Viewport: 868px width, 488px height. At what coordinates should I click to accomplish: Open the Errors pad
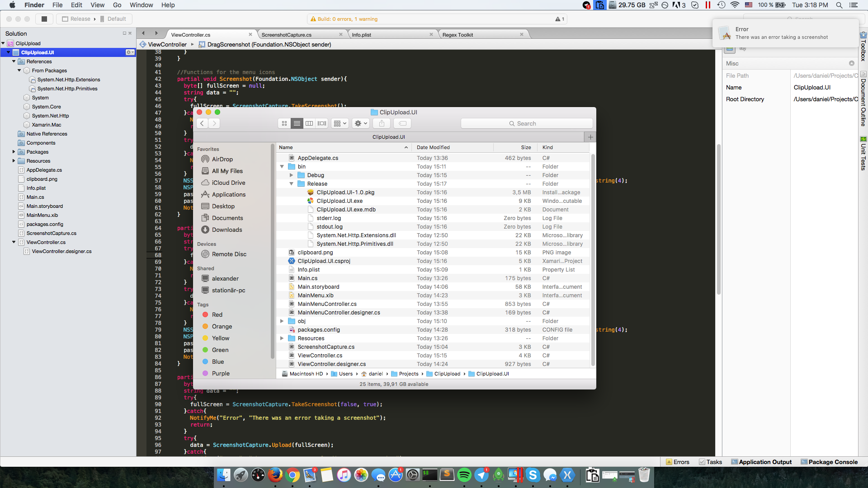coord(677,462)
